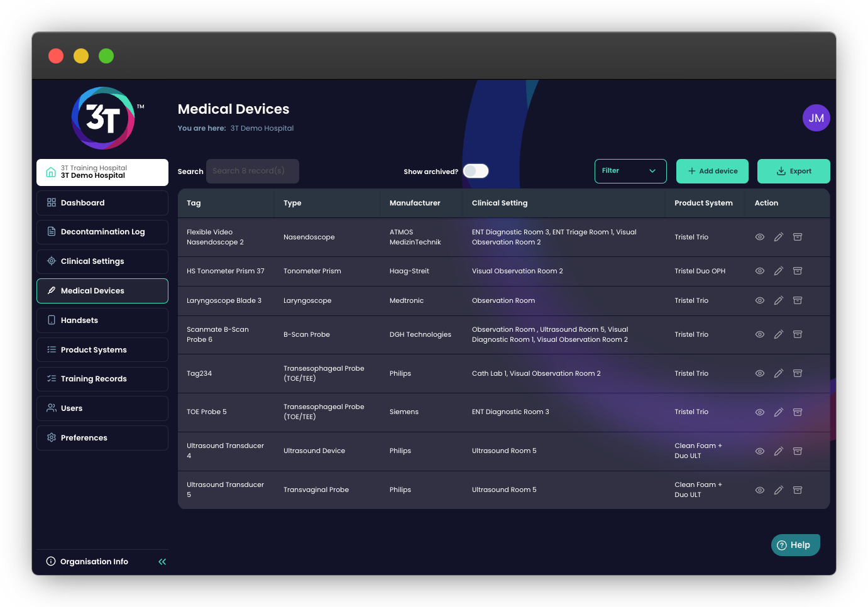Archive the Flexible Video Nasendoscope 2 device
The height and width of the screenshot is (607, 868).
click(798, 237)
